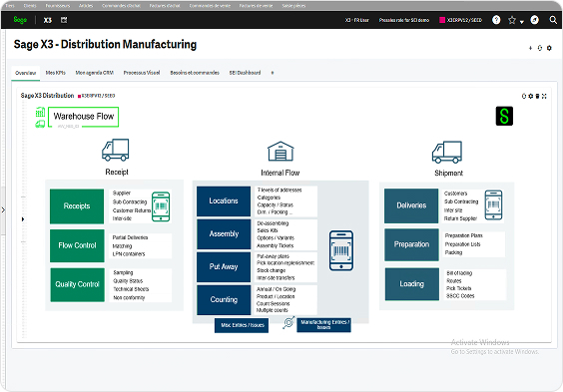Maximize the widget with expand icon
The image size is (563, 392).
click(544, 96)
